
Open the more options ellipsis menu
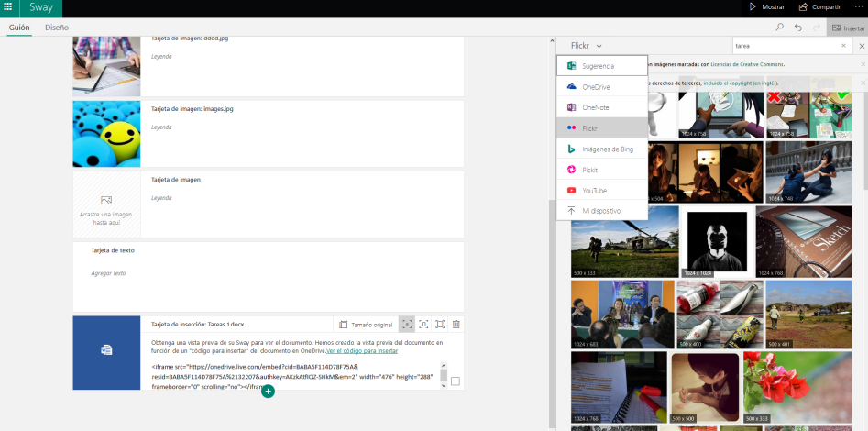tap(859, 7)
